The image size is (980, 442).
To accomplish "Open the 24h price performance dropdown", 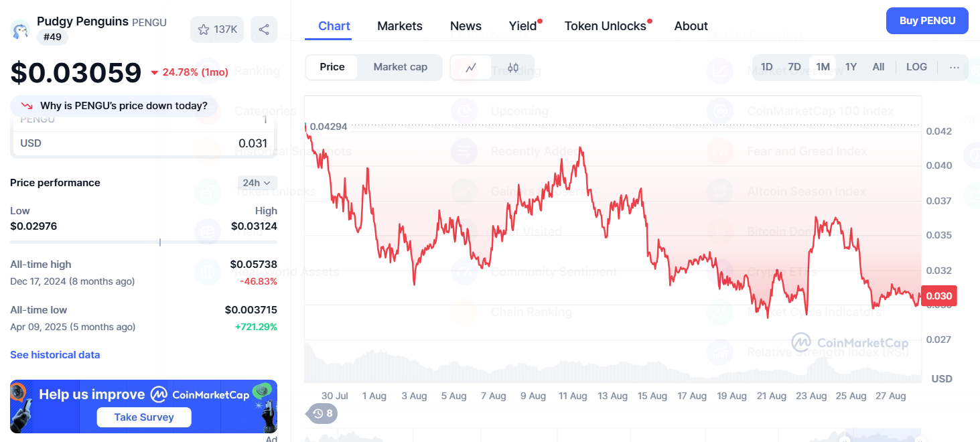I will coord(257,183).
